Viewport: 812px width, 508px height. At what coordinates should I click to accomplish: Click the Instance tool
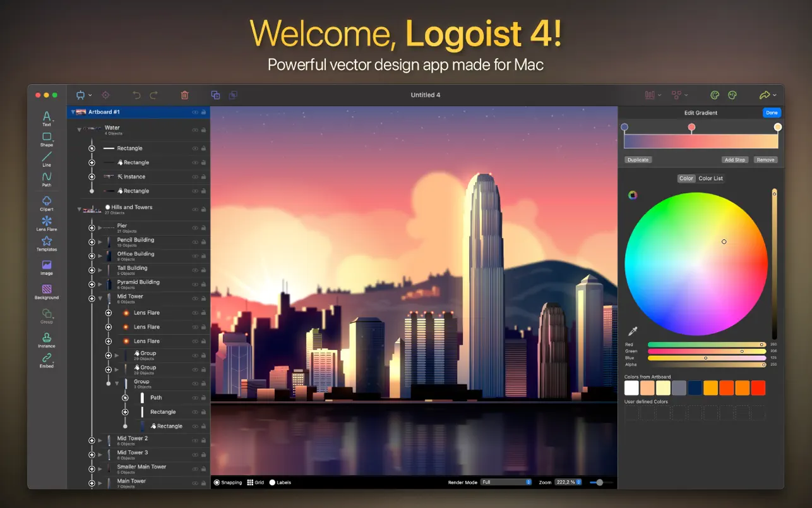[47, 339]
